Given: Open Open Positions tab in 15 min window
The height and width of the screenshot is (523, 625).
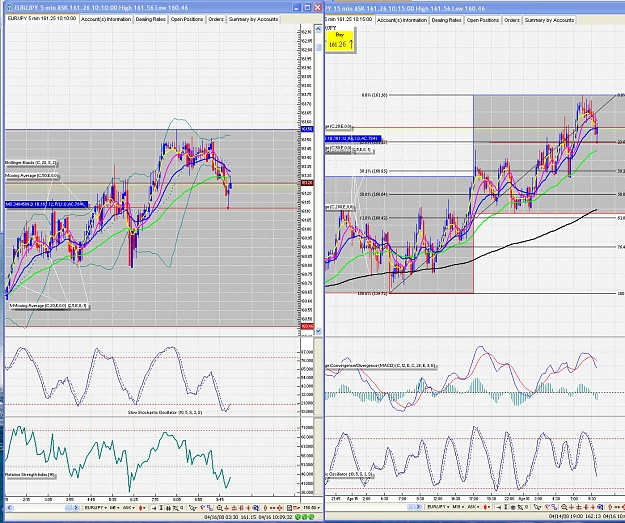Looking at the screenshot, I should [482, 20].
